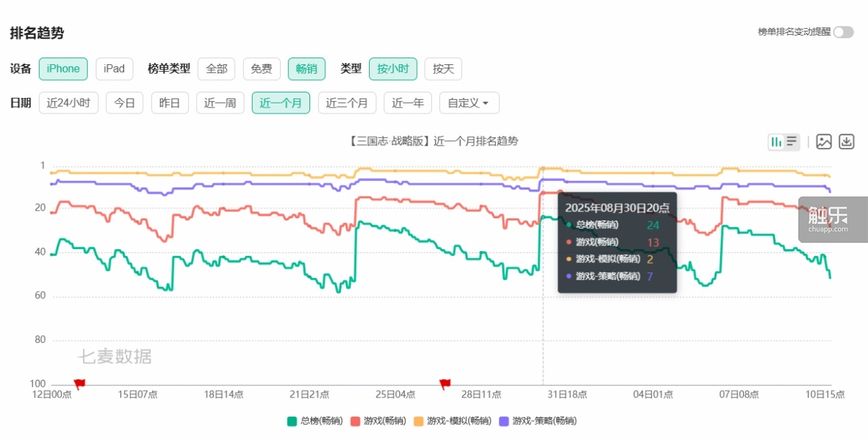Switch chart to bar view icon
The image size is (868, 440).
coord(776,142)
